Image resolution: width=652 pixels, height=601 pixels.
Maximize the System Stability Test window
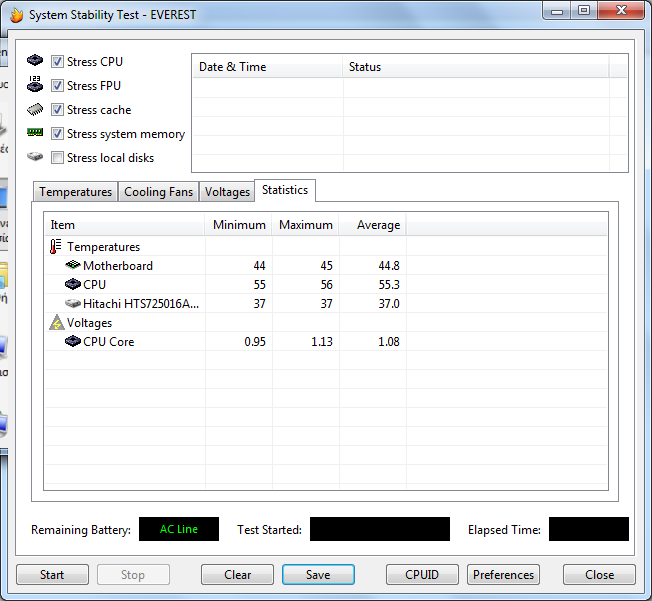point(584,10)
